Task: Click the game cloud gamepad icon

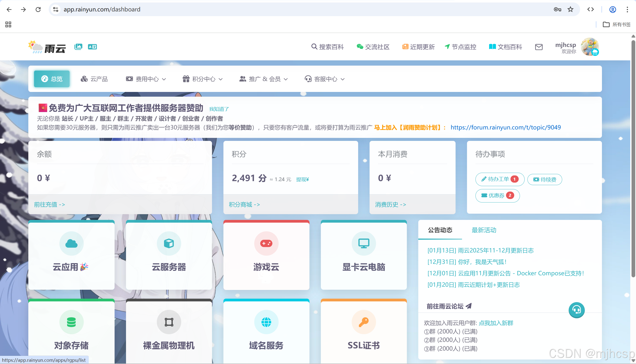Action: pyautogui.click(x=266, y=243)
